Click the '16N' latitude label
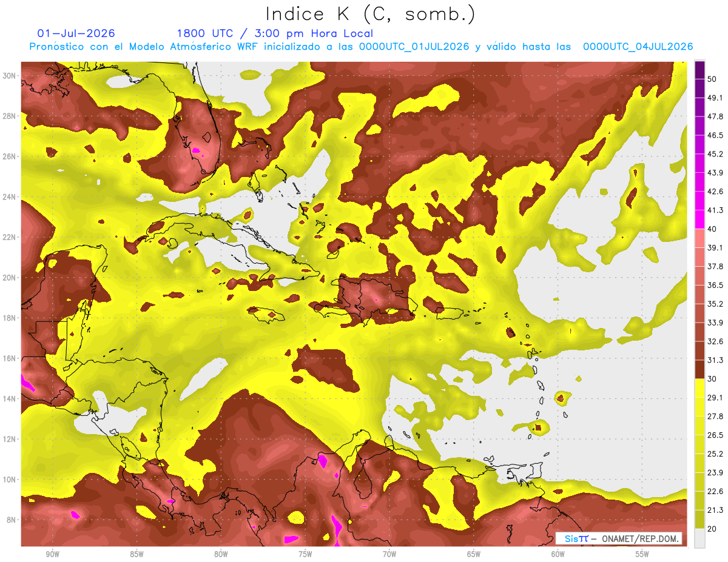 tap(10, 358)
